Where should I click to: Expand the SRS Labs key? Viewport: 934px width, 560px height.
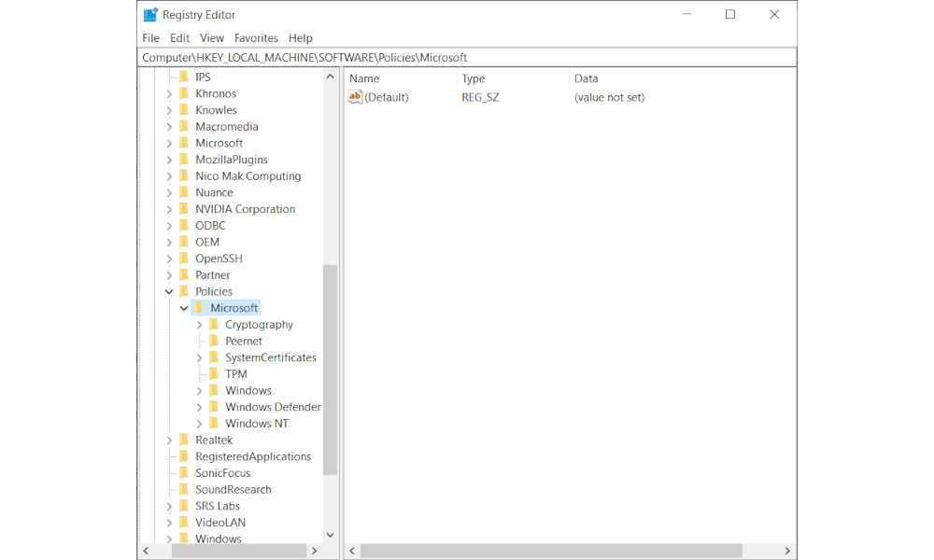[x=169, y=507]
